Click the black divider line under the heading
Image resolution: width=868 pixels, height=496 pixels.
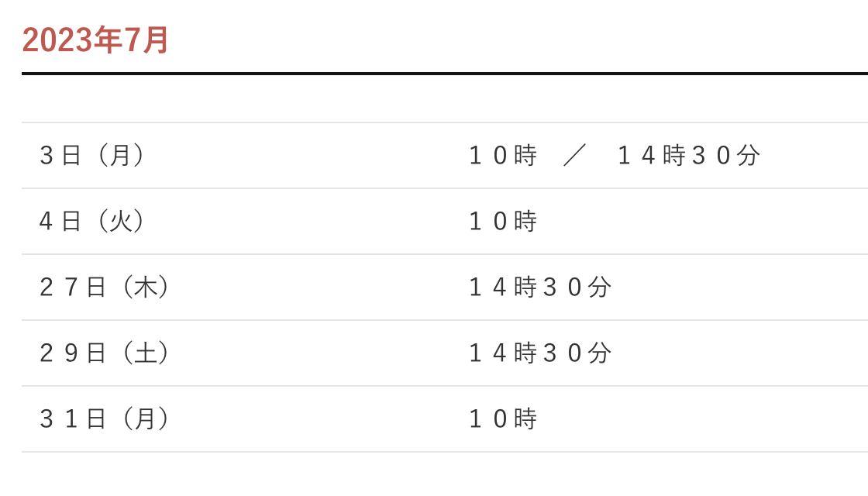(x=445, y=74)
